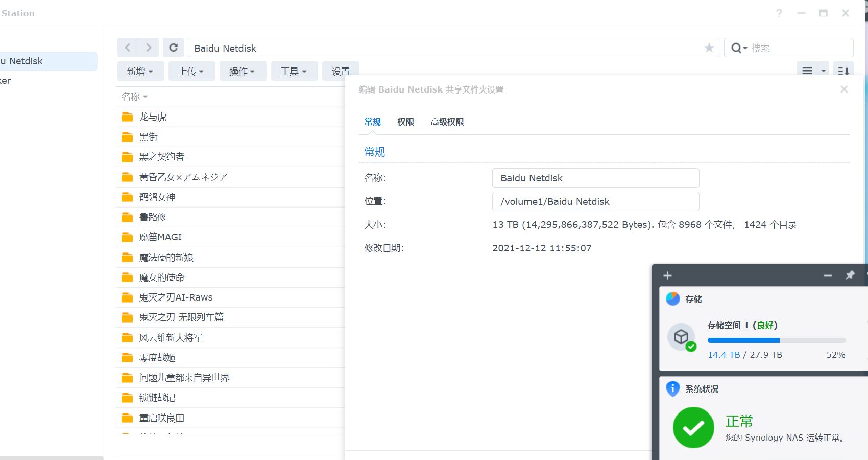Refresh the Baidu Netdisk folder listing
The height and width of the screenshot is (460, 868).
point(174,48)
